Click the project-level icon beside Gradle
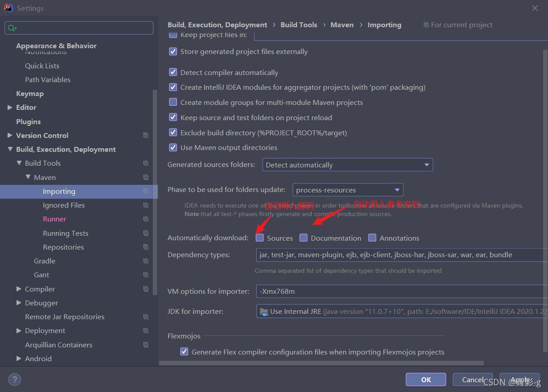The image size is (548, 392). pyautogui.click(x=146, y=261)
